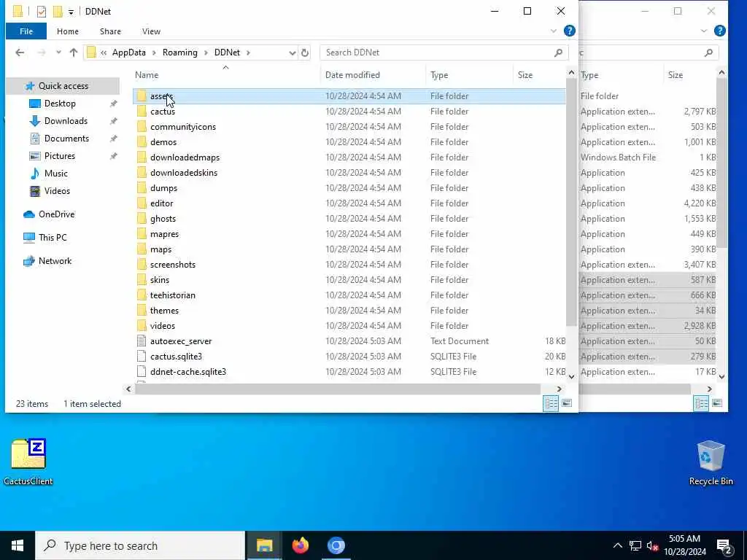Open Music in the navigation pane
747x560 pixels.
click(x=55, y=174)
